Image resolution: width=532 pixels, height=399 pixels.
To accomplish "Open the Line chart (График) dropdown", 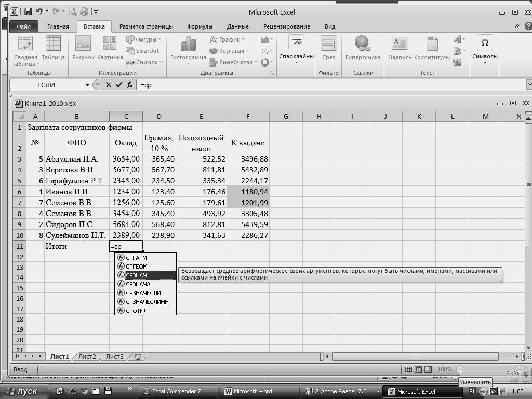I will click(227, 39).
